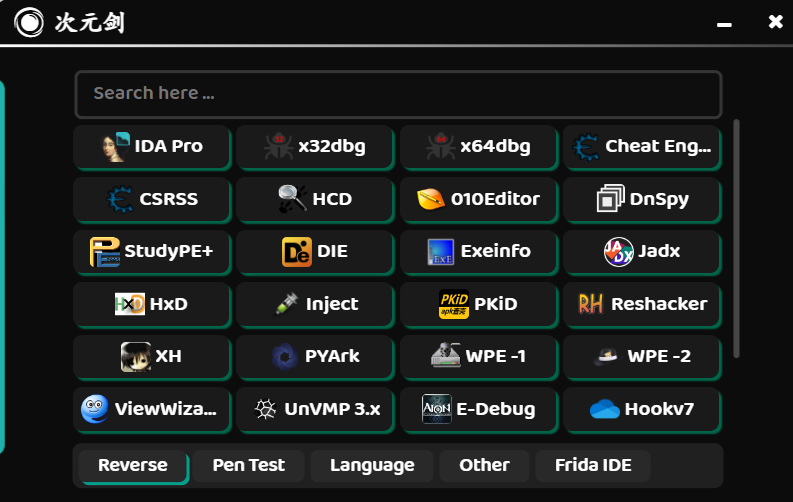Open Jadx using its round logo
The image size is (793, 502).
619,251
